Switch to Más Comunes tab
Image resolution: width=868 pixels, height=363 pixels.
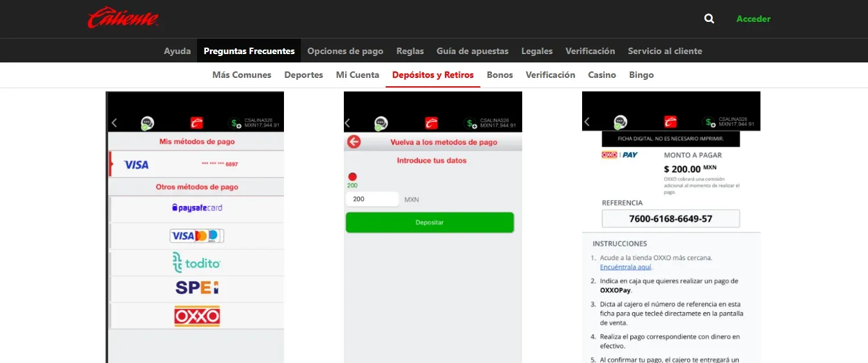pos(242,75)
